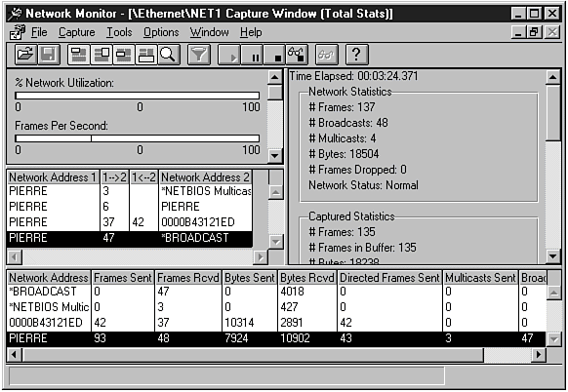Click the Network Monitor document icon in menu bar
Screen dimensions: 568x392
[x=17, y=32]
